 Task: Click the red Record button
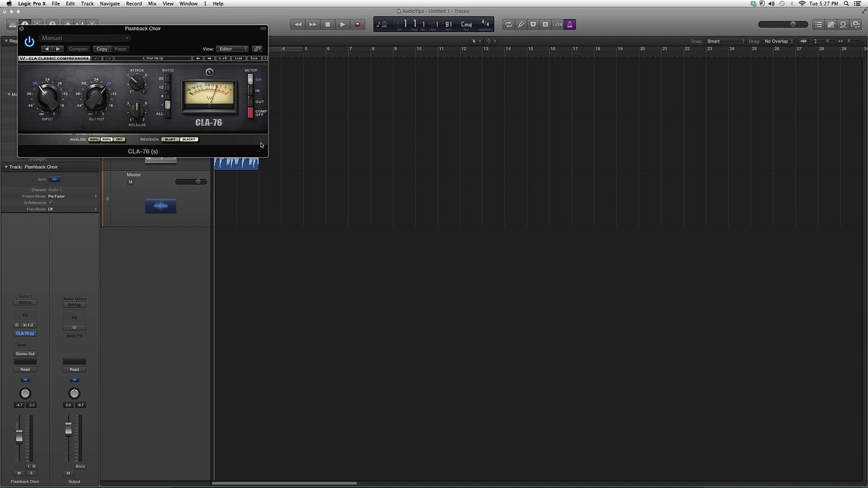pyautogui.click(x=357, y=24)
